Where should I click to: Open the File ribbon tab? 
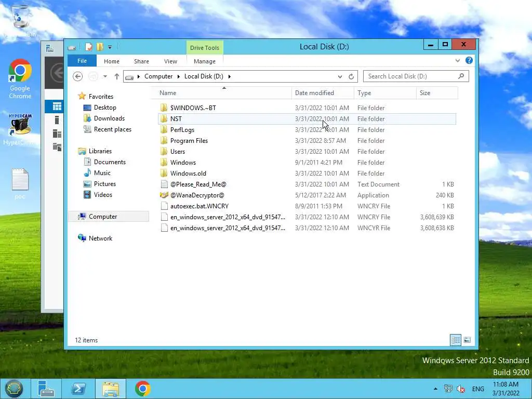tap(82, 61)
